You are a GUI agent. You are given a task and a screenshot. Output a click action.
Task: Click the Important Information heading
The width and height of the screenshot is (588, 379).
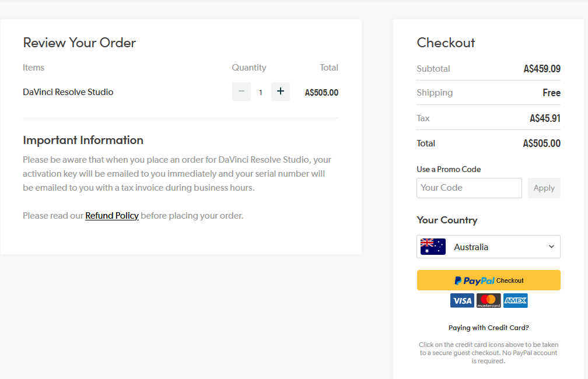pos(83,140)
